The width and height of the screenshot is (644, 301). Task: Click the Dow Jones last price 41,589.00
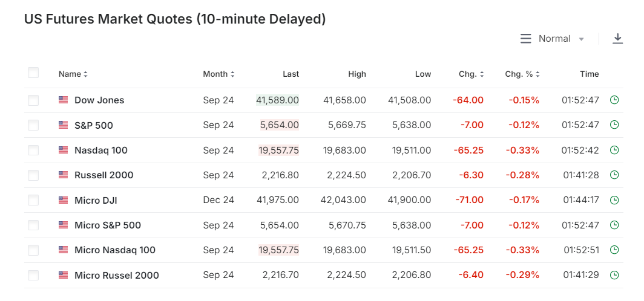[278, 100]
